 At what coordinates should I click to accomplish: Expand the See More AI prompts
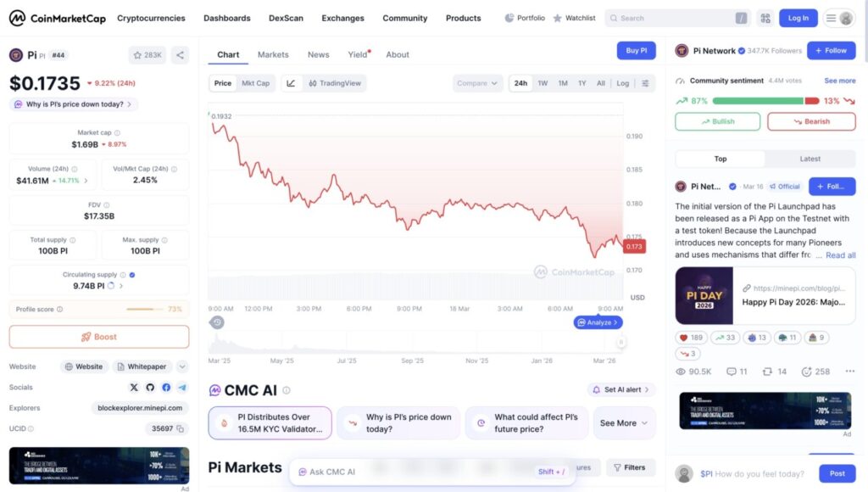[624, 422]
